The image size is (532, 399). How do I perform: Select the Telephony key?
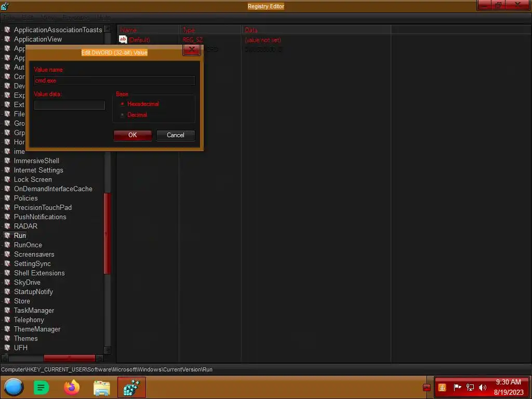point(29,320)
